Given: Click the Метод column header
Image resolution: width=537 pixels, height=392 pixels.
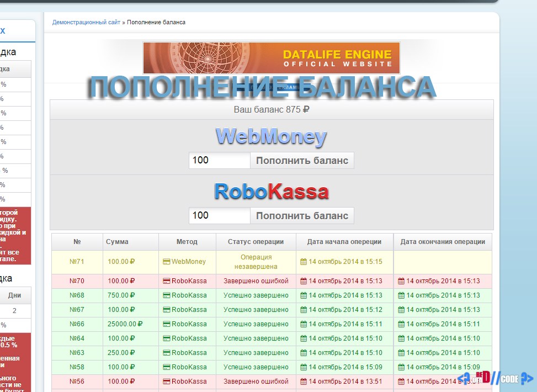Looking at the screenshot, I should [x=187, y=242].
